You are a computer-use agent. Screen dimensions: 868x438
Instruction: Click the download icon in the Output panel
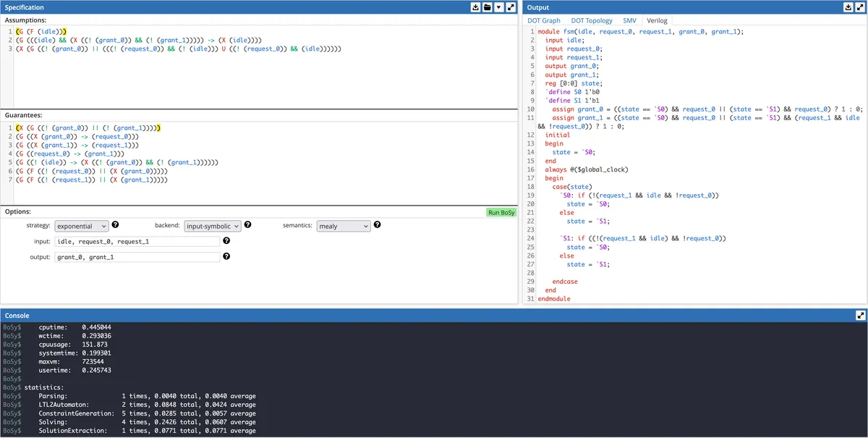pos(848,7)
